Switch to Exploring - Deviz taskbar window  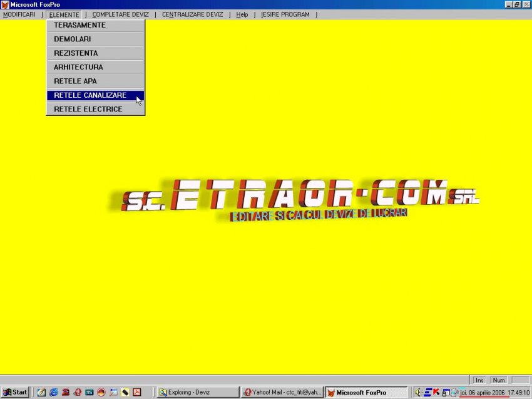click(x=198, y=392)
